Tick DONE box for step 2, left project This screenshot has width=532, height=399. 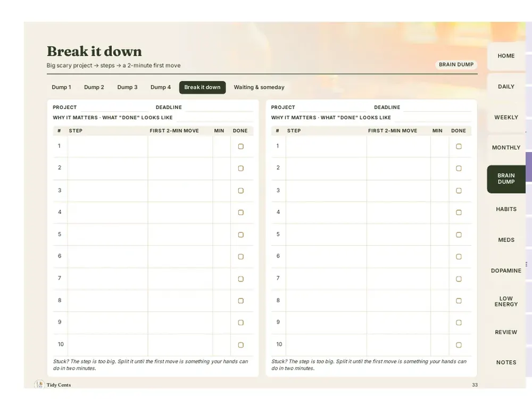241,168
